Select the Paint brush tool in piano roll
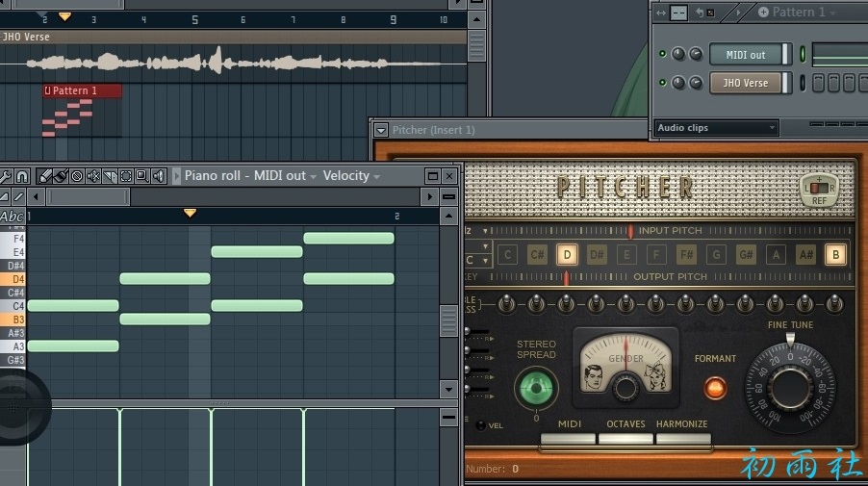The image size is (868, 486). pyautogui.click(x=61, y=176)
